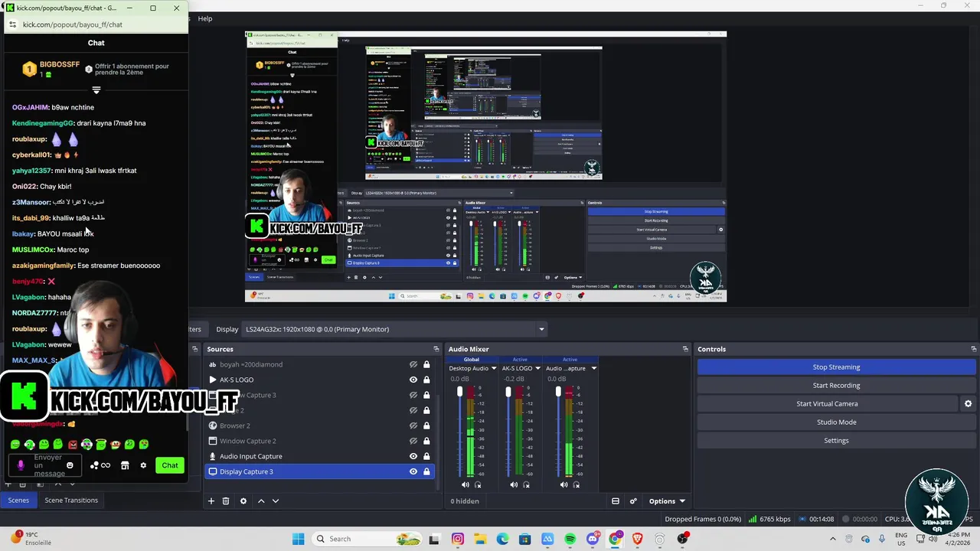Insert the red angry emote
Screen dimensions: 980x551
(73, 445)
